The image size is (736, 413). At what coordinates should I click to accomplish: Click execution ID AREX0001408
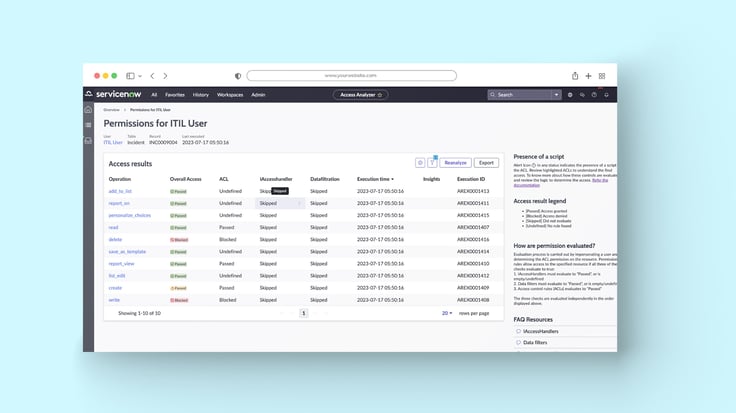(x=473, y=300)
